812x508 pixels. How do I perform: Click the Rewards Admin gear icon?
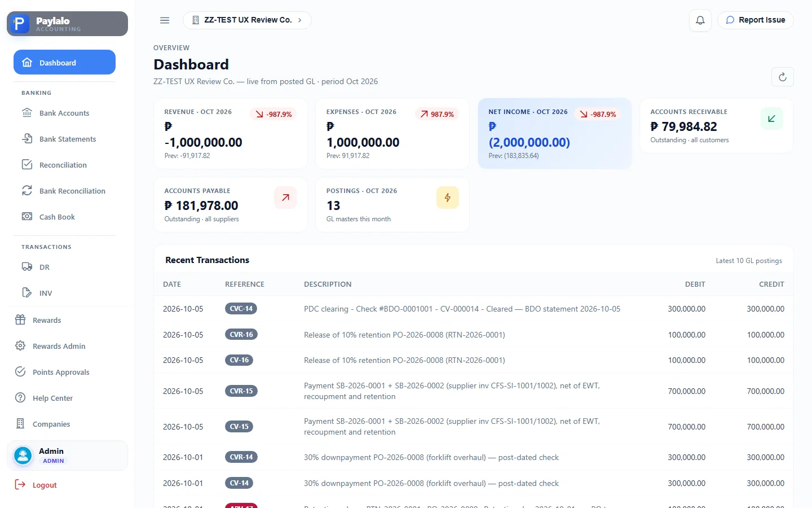(20, 346)
